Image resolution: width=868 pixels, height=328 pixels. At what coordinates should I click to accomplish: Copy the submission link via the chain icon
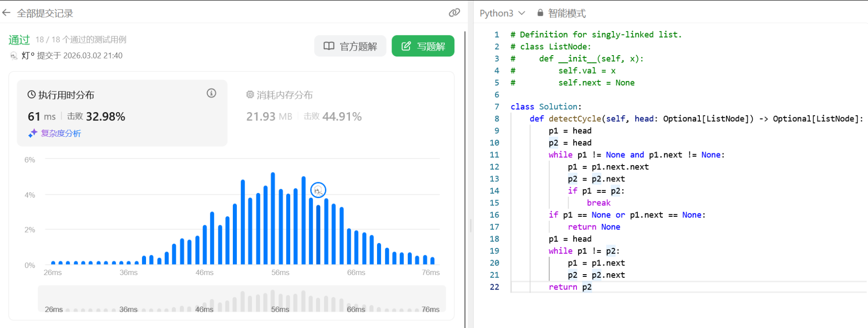(x=454, y=13)
